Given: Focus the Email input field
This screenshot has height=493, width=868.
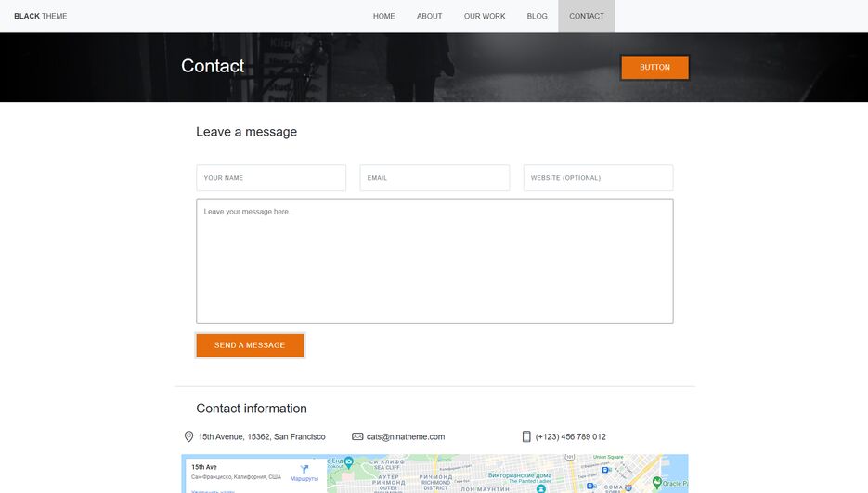Looking at the screenshot, I should point(434,178).
